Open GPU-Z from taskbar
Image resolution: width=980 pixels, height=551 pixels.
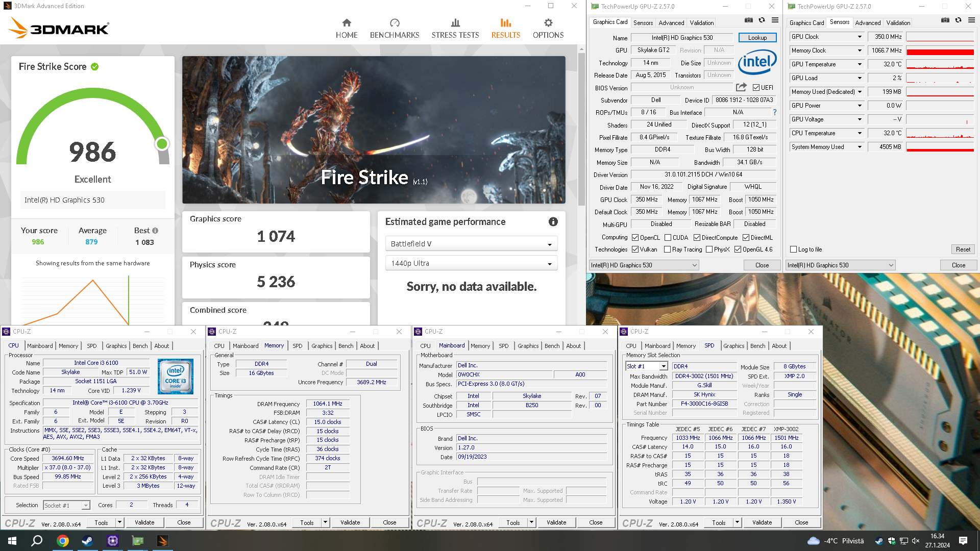pos(138,541)
